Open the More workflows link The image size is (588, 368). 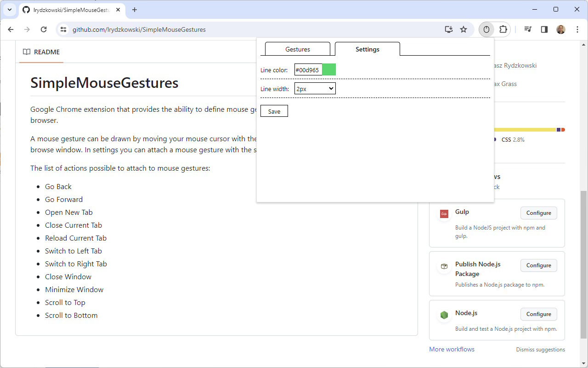pyautogui.click(x=452, y=349)
